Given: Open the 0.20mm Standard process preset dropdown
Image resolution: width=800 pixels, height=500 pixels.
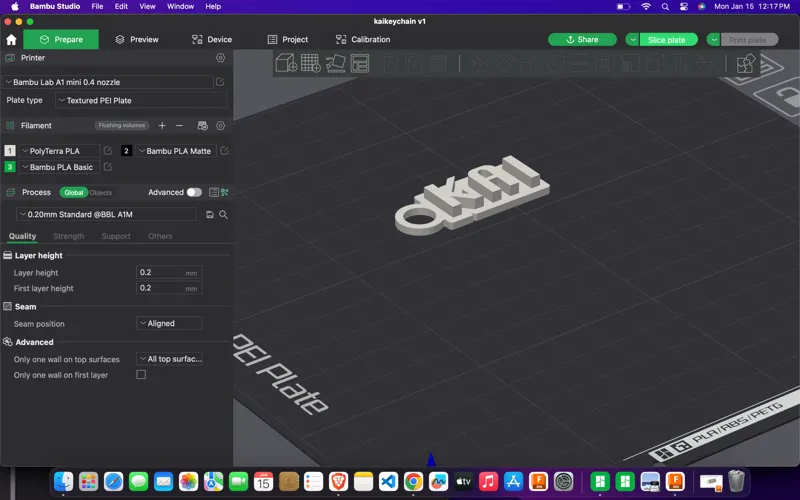Looking at the screenshot, I should (106, 214).
